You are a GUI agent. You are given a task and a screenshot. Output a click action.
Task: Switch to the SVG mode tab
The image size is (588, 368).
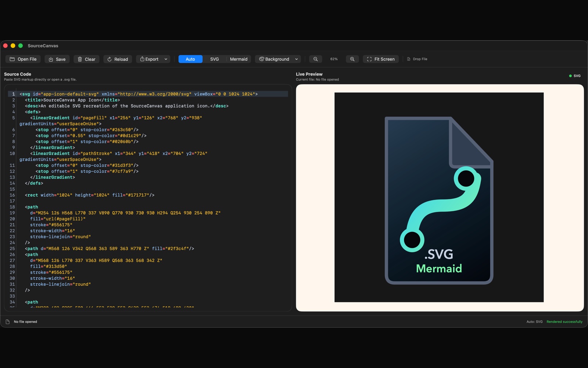click(x=214, y=59)
